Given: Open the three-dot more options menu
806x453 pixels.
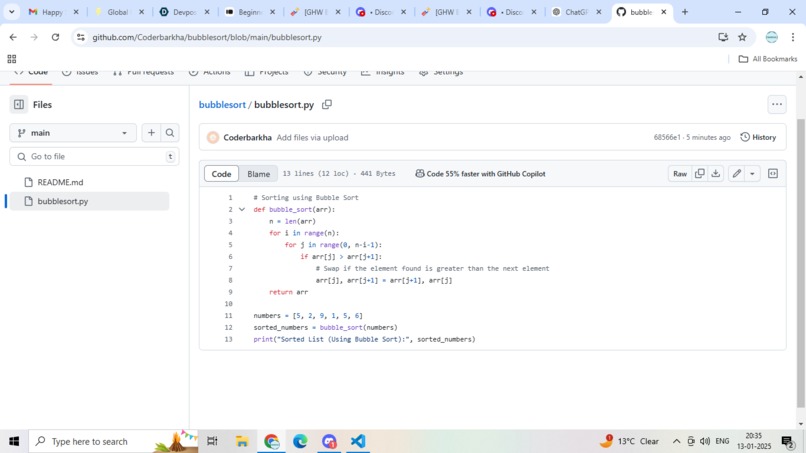Looking at the screenshot, I should (777, 104).
